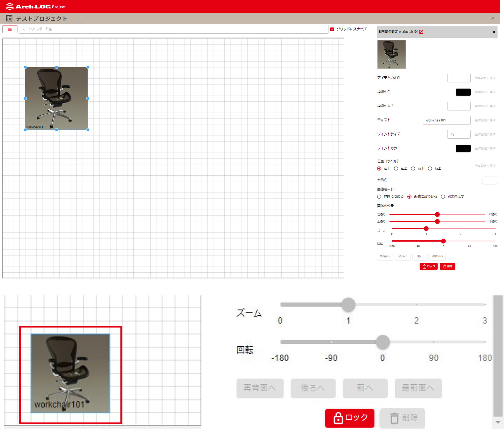The image size is (504, 431).
Task: Click the small white 前へ button under the red sliders
Action: coord(420,256)
